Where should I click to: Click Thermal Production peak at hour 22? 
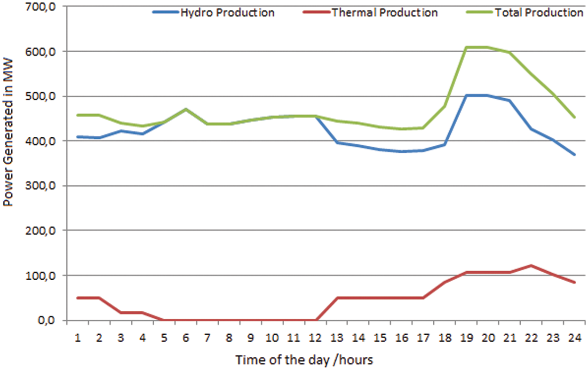point(531,266)
